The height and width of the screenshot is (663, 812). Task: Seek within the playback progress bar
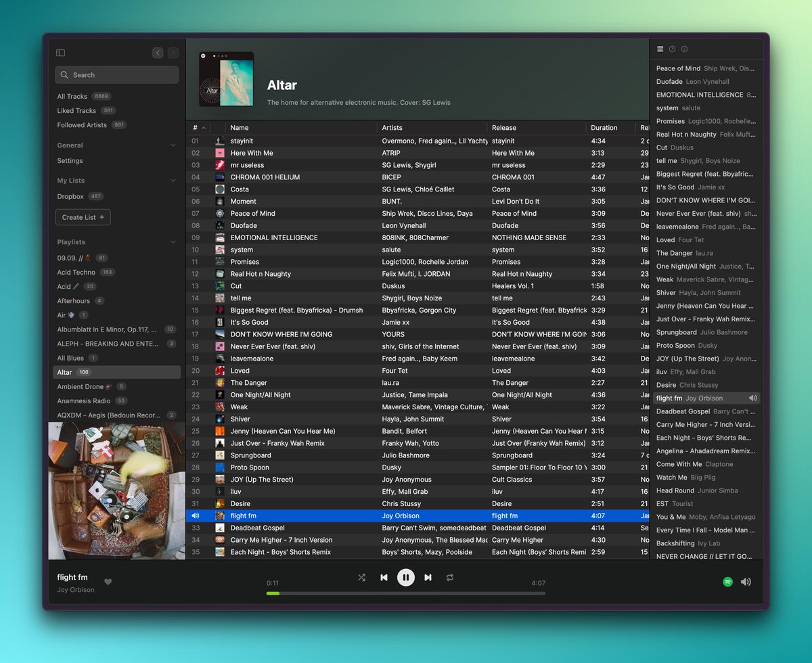405,593
